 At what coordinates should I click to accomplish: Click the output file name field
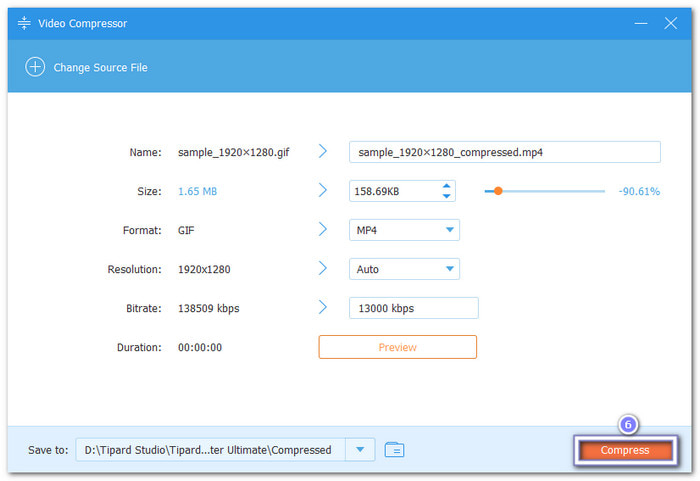pos(504,152)
